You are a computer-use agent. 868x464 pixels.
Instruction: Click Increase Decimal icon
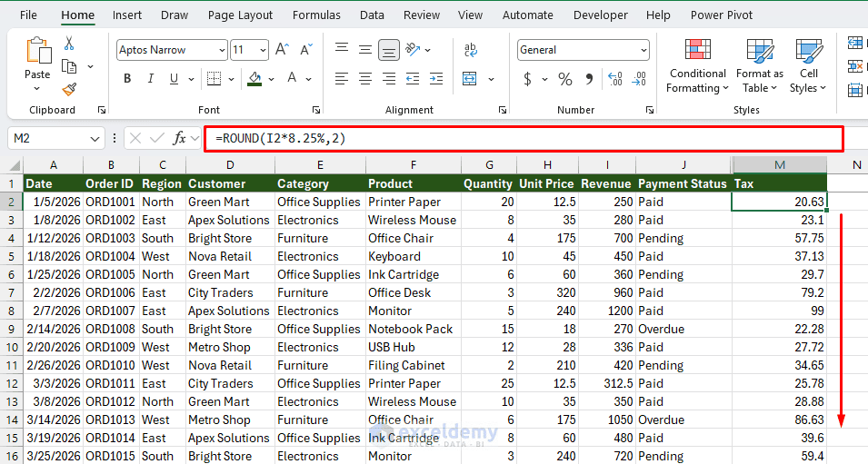pos(615,79)
